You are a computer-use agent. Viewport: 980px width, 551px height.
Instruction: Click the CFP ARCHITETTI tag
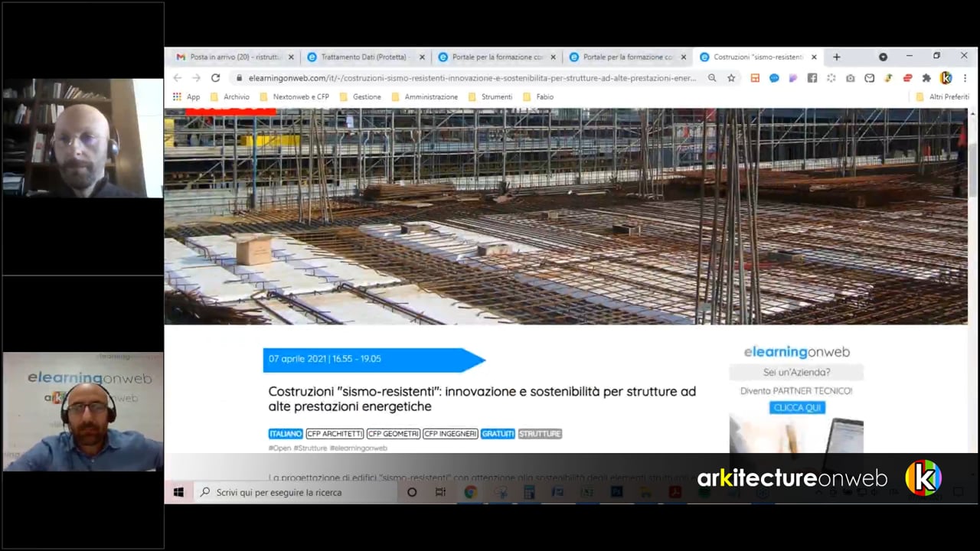point(335,434)
